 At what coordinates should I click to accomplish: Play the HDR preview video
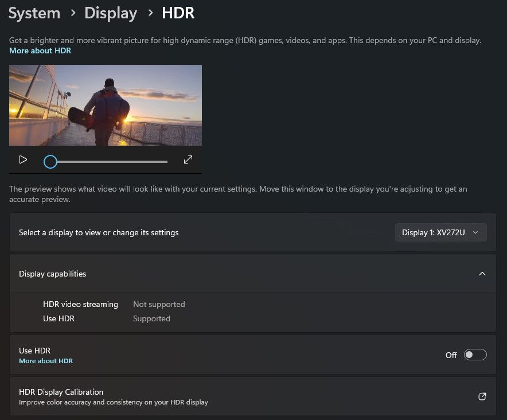click(22, 160)
